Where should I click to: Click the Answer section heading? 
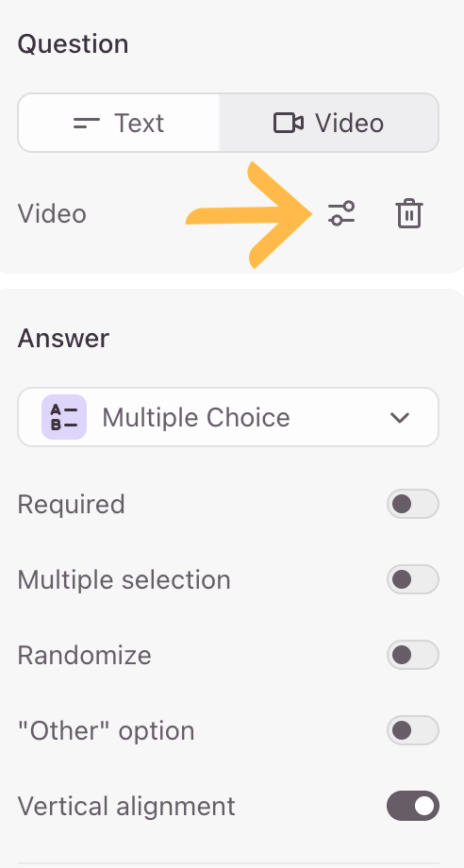63,338
